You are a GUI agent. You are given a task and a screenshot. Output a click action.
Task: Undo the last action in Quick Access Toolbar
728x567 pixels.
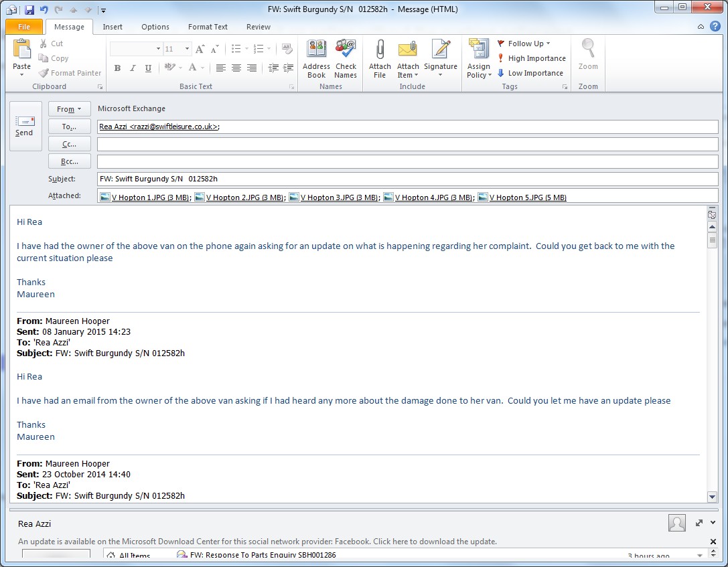(44, 9)
